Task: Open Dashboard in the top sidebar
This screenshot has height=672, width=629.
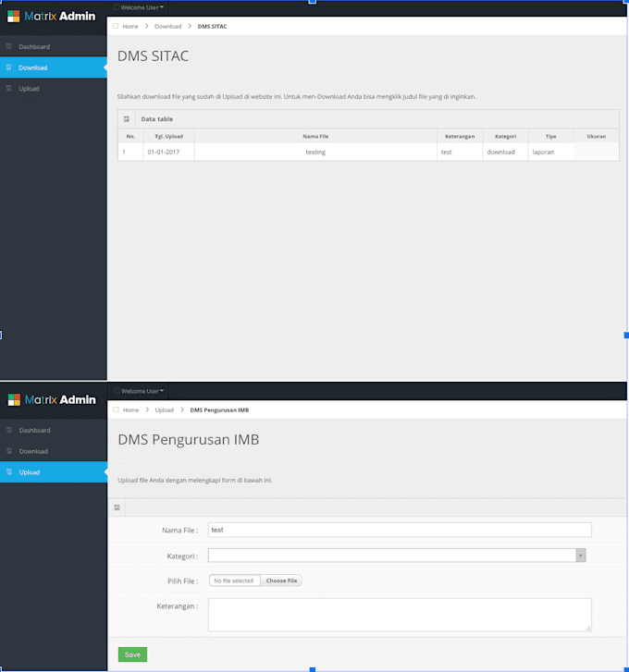Action: [x=54, y=46]
